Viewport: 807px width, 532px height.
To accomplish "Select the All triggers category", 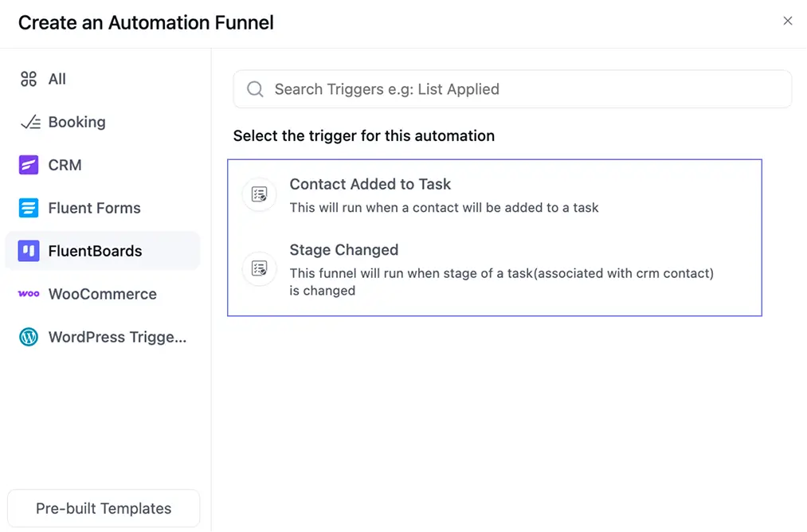I will pyautogui.click(x=103, y=79).
